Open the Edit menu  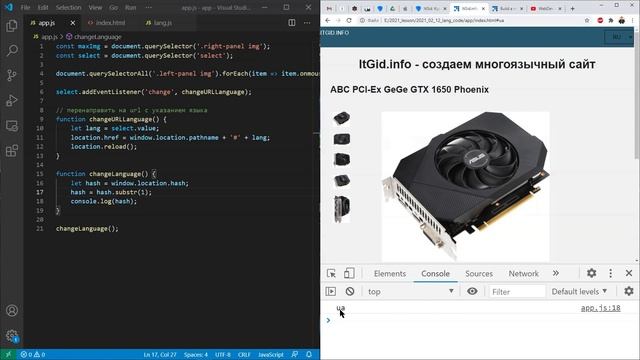point(43,7)
